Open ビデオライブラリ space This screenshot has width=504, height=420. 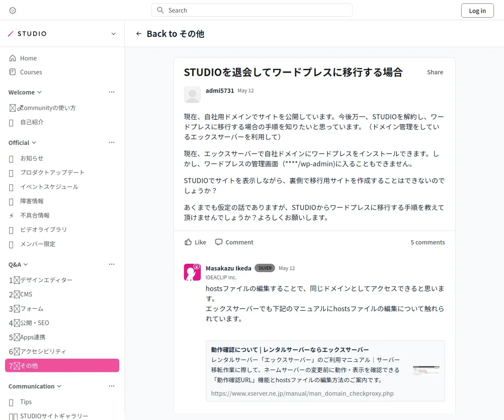tap(62, 229)
